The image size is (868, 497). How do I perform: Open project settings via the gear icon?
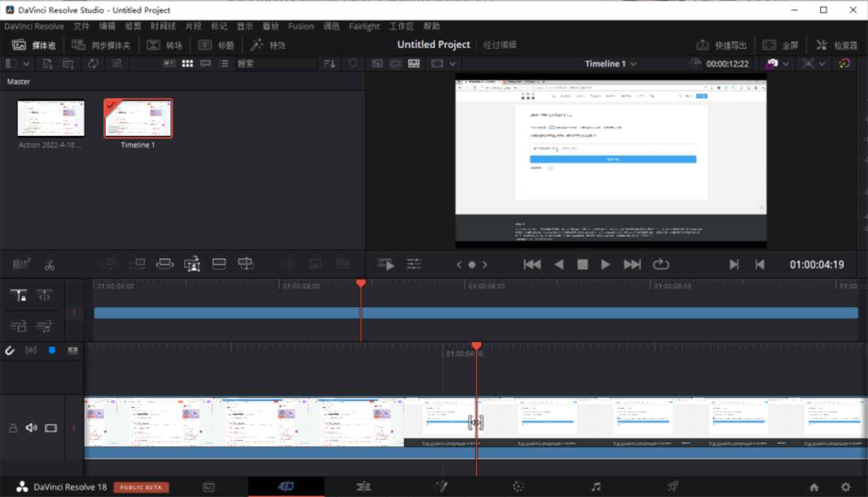[x=845, y=487]
